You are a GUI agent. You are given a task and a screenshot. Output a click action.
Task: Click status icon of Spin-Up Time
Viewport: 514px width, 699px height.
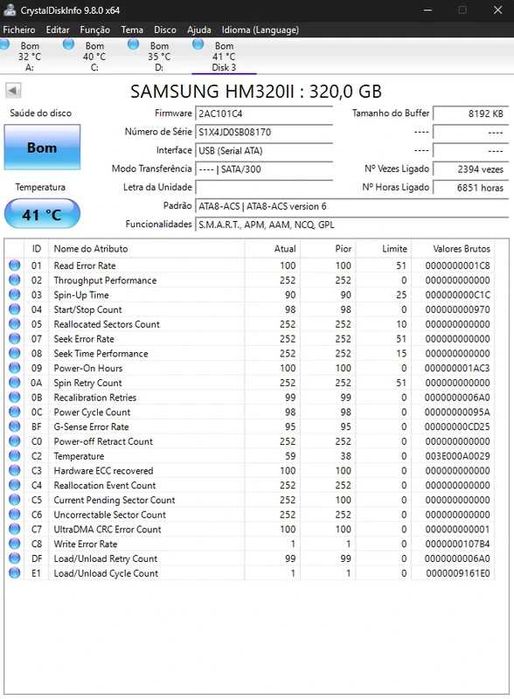pyautogui.click(x=14, y=295)
